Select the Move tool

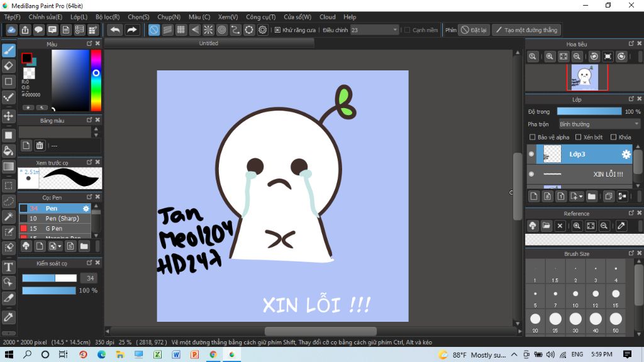pos(9,116)
